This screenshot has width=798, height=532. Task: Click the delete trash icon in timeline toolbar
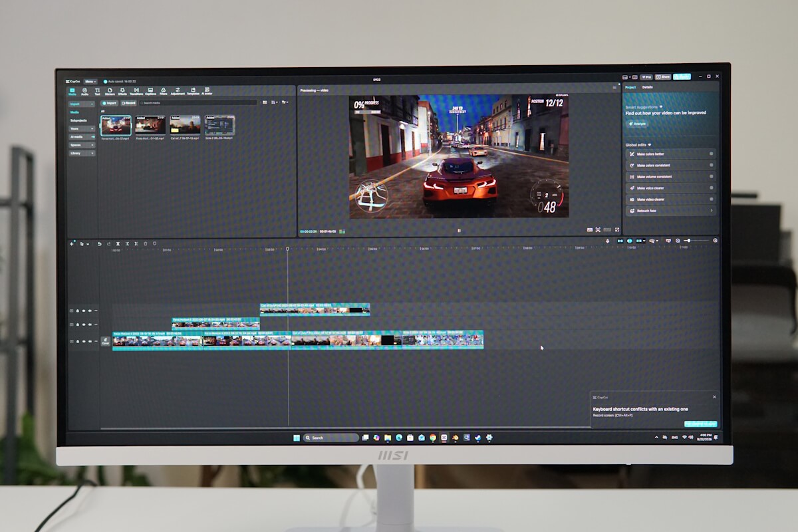145,244
